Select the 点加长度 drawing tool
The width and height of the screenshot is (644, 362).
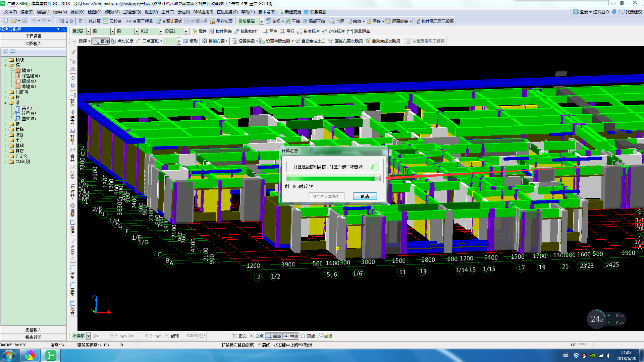point(122,41)
